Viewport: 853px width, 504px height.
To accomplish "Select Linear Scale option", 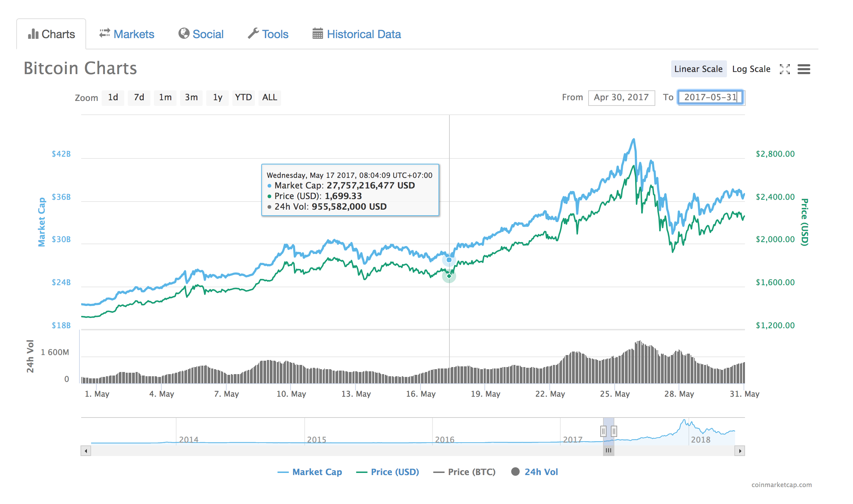I will click(x=698, y=69).
